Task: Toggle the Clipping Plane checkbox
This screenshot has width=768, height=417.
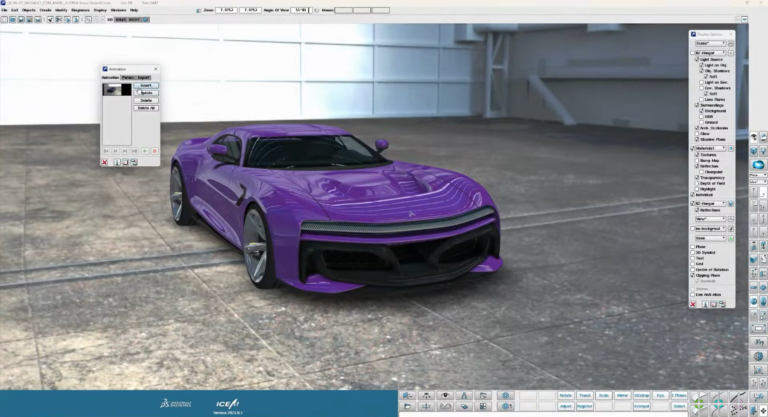Action: tap(693, 275)
